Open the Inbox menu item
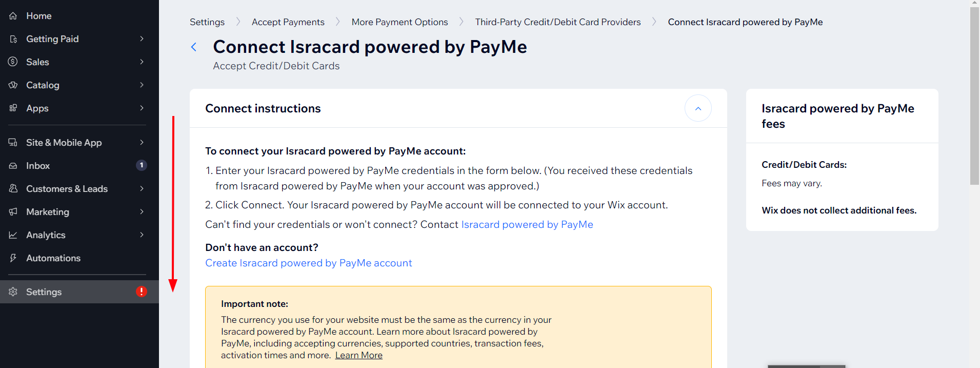This screenshot has width=980, height=368. tap(79, 166)
